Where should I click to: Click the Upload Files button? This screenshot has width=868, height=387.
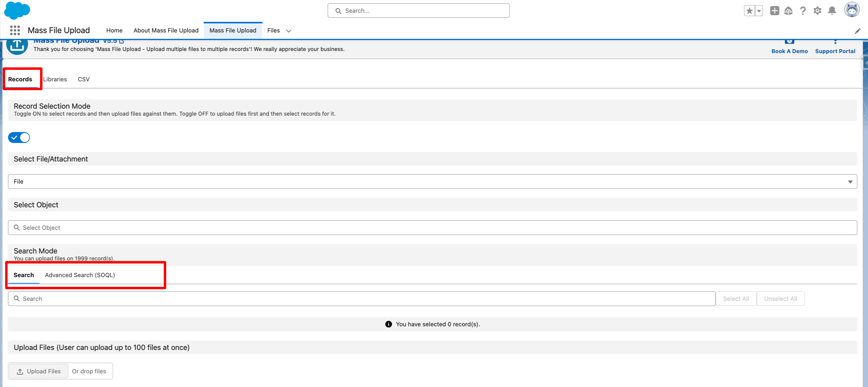click(39, 371)
